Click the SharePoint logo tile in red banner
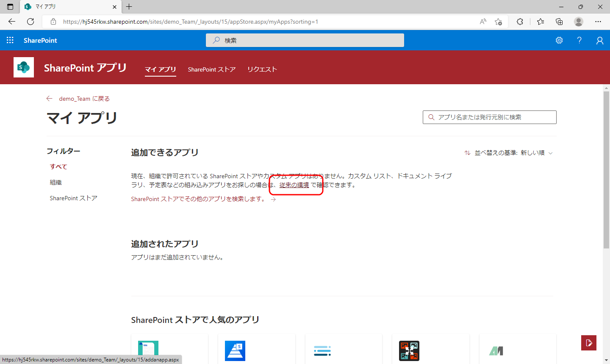 [x=24, y=67]
